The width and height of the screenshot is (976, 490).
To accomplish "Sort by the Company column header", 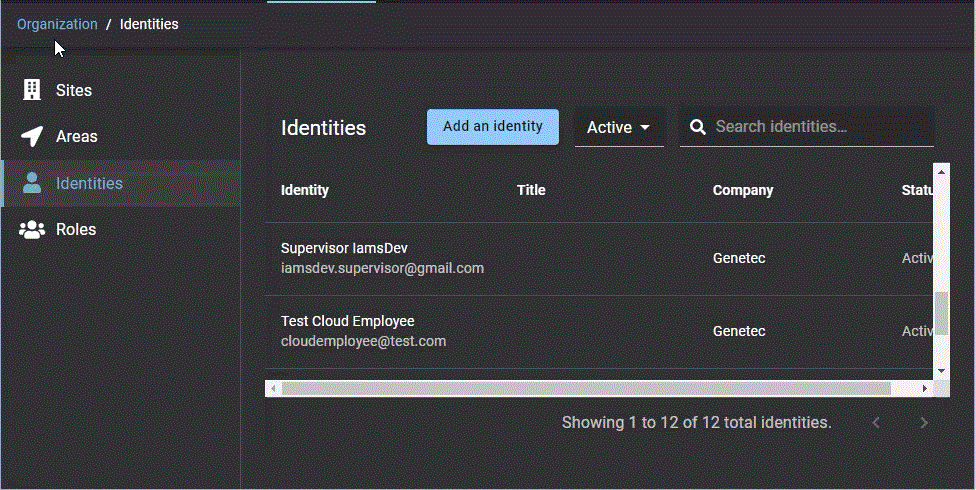I will coord(742,190).
